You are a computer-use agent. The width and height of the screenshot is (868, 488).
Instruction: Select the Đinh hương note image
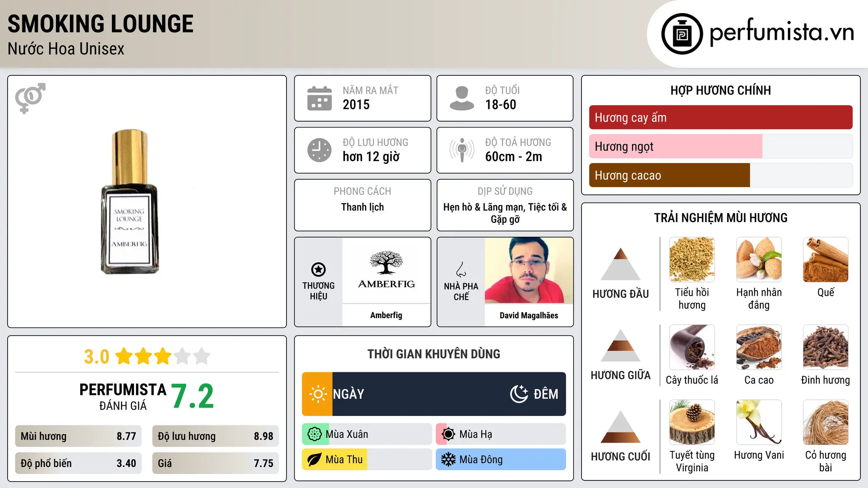click(826, 347)
